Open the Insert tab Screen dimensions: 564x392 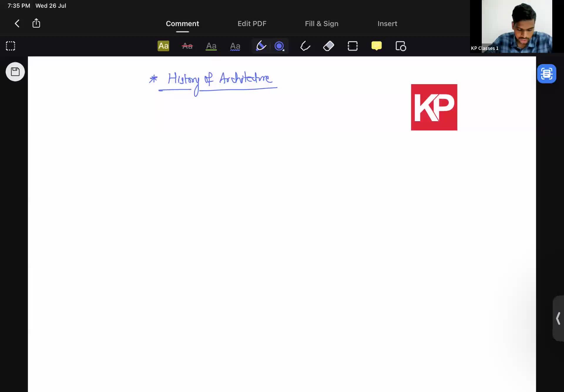tap(387, 24)
